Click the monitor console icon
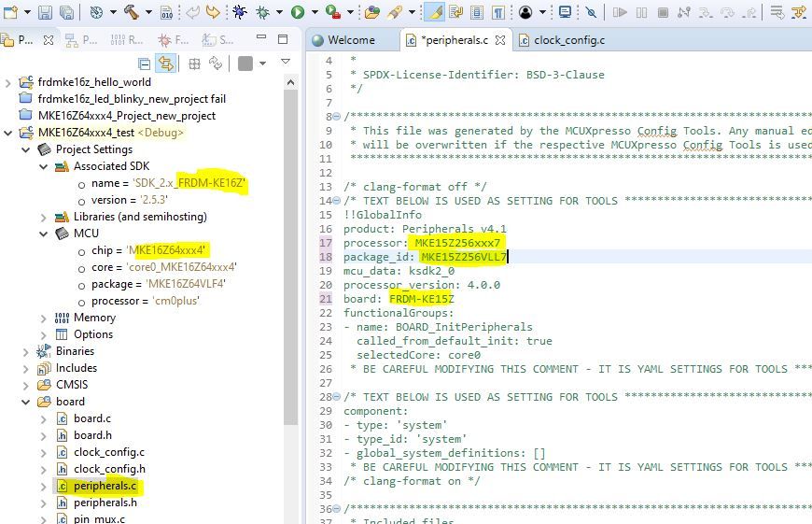The image size is (812, 524). (565, 12)
